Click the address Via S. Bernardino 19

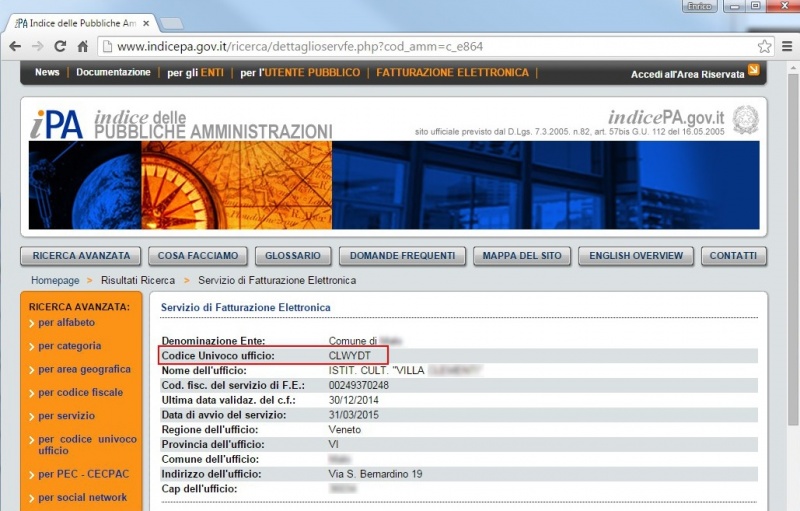[376, 474]
